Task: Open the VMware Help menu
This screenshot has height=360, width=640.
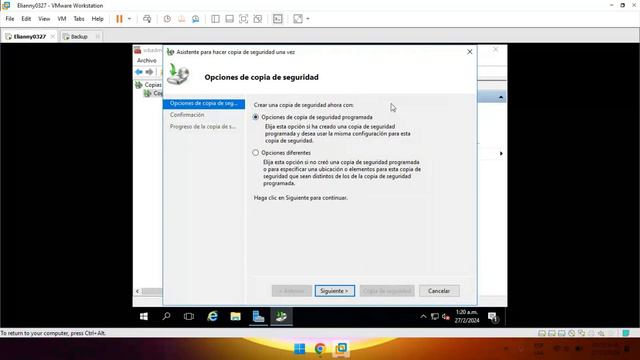Action: pos(97,19)
